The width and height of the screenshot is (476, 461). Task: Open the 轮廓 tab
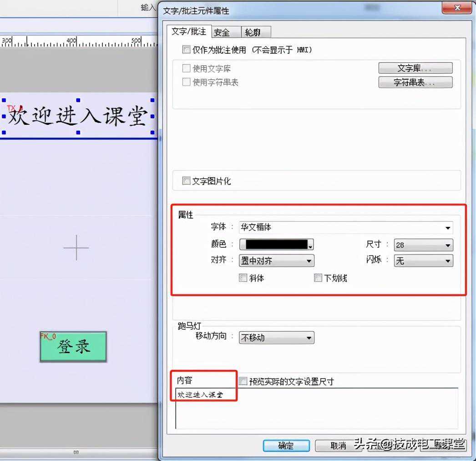pyautogui.click(x=256, y=32)
